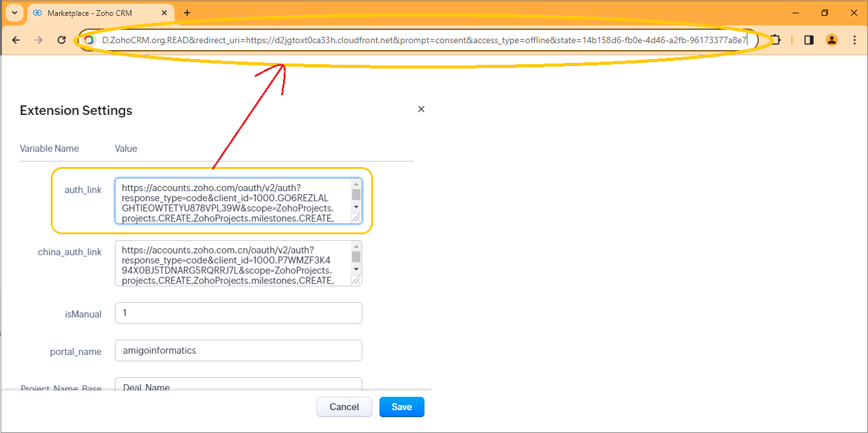Restore down the Chrome window
The height and width of the screenshot is (433, 868).
pyautogui.click(x=825, y=13)
